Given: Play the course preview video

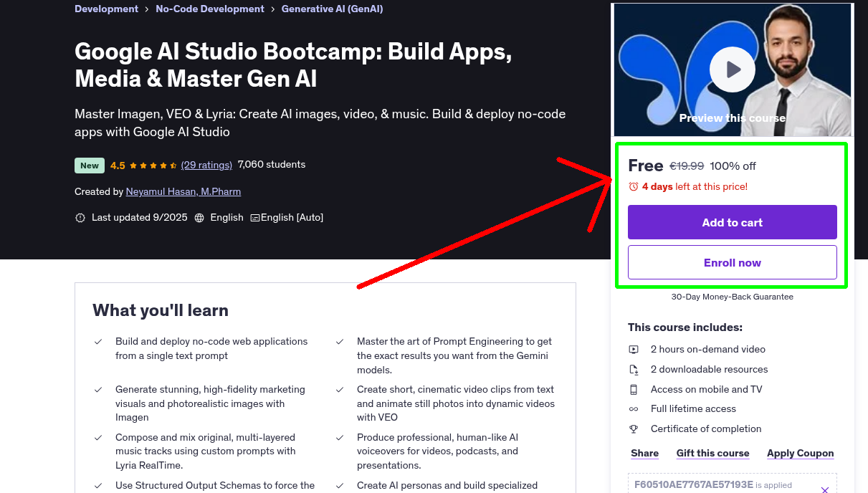Looking at the screenshot, I should pyautogui.click(x=732, y=70).
